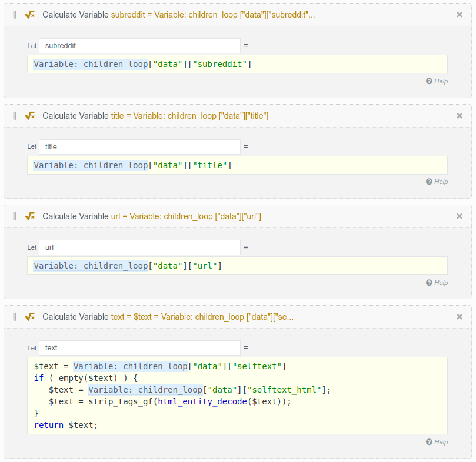Click the drag handle of the subreddit step
The width and height of the screenshot is (476, 462).
(x=15, y=15)
